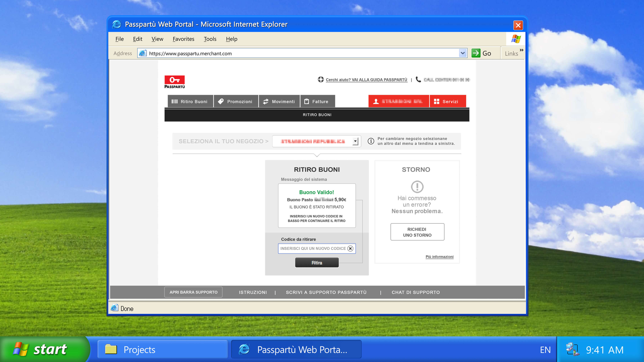Image resolution: width=644 pixels, height=362 pixels.
Task: Click the black 'RITIRO BUONI' banner text
Action: click(317, 115)
